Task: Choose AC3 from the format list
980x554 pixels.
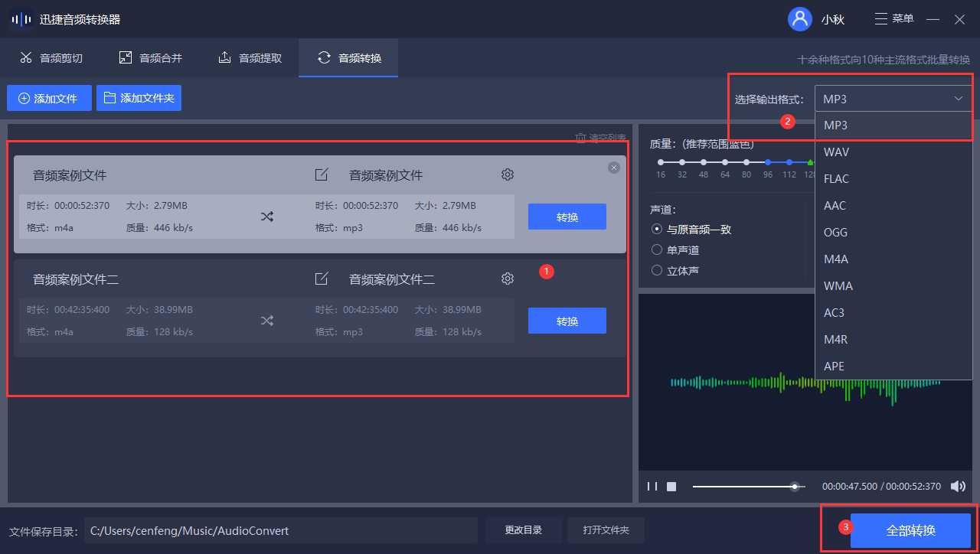Action: [x=893, y=312]
